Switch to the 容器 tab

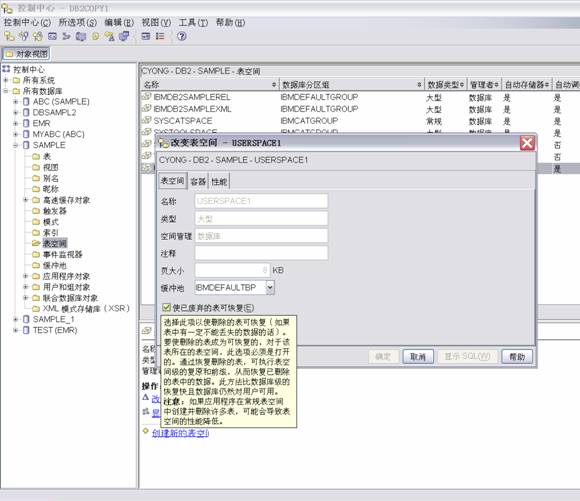tap(198, 181)
